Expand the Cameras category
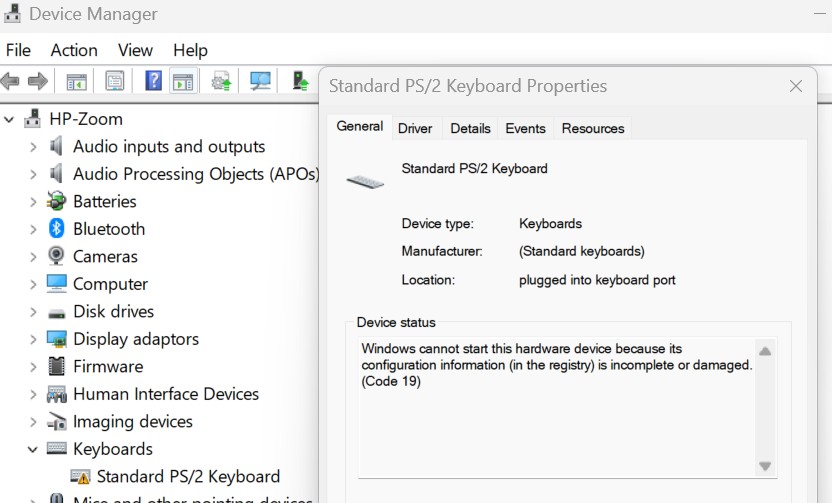 tap(33, 257)
